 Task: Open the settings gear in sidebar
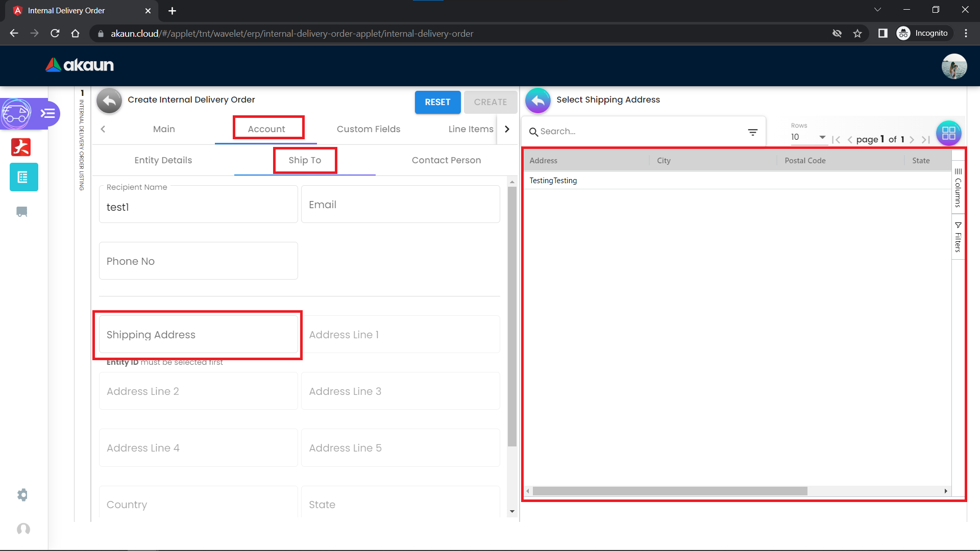[x=22, y=495]
